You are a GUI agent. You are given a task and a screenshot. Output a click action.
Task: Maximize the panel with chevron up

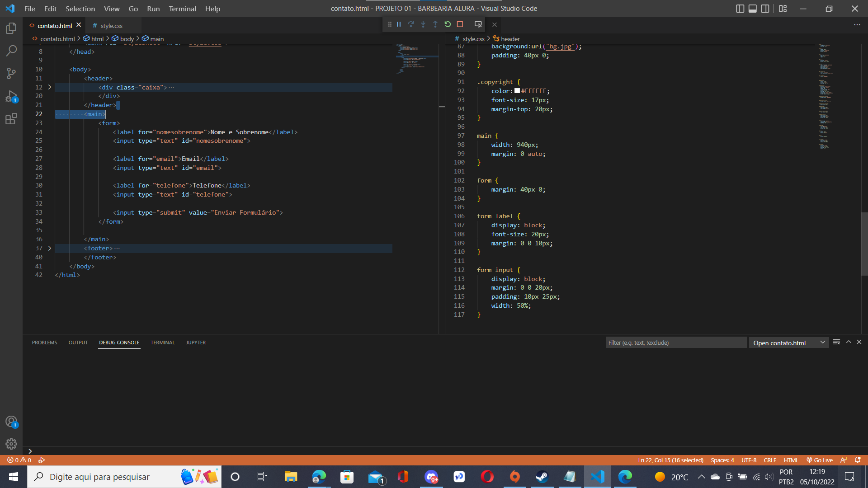[849, 342]
